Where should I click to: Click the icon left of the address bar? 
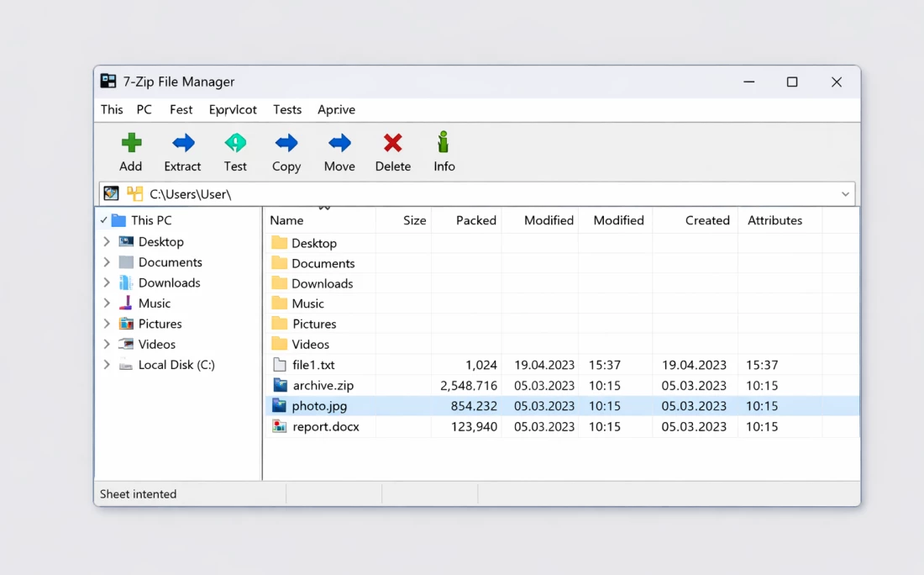[x=111, y=194]
